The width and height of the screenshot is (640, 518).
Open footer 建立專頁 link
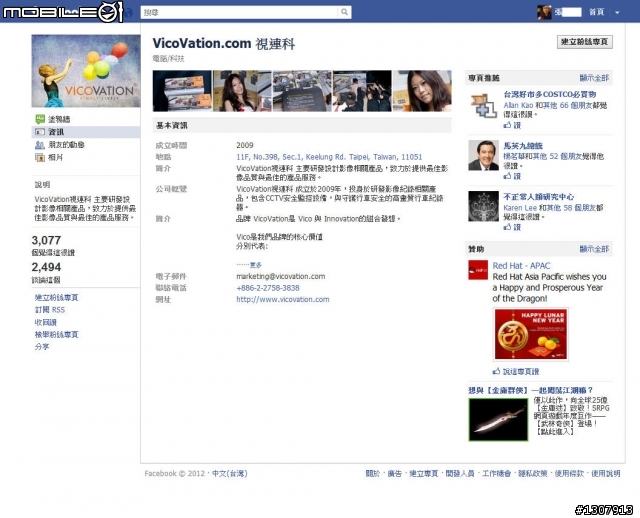click(423, 474)
